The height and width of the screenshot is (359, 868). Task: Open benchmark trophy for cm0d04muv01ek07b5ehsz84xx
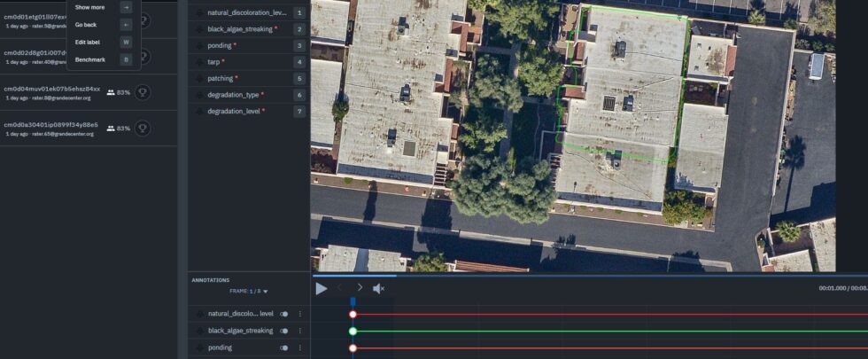point(142,92)
